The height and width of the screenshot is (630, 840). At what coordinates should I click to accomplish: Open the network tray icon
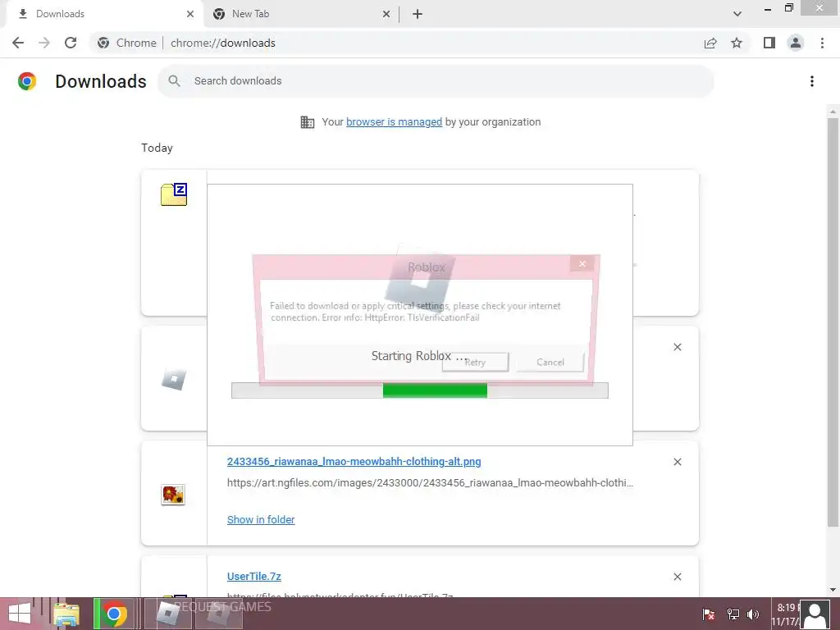pos(733,614)
